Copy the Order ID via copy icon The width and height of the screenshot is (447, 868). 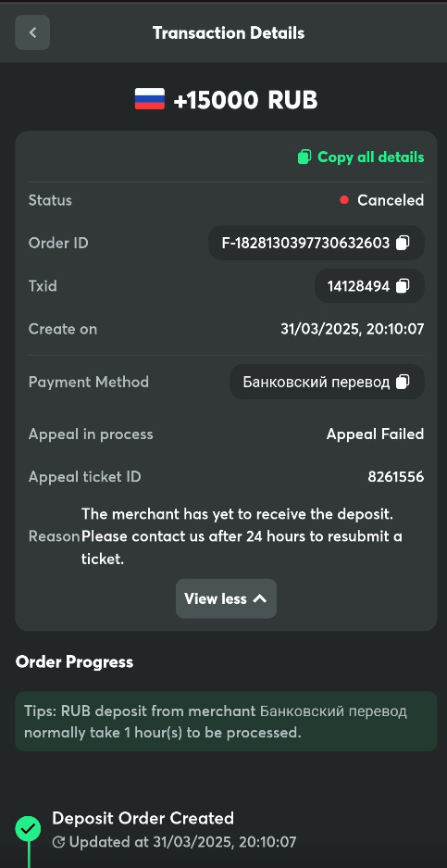[403, 243]
